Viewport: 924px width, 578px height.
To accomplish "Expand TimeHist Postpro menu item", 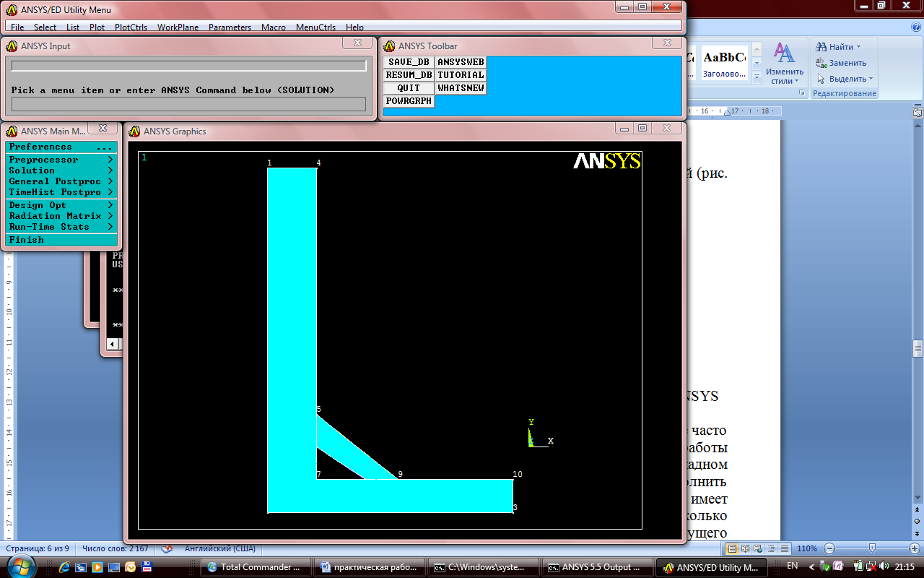I will tap(61, 192).
